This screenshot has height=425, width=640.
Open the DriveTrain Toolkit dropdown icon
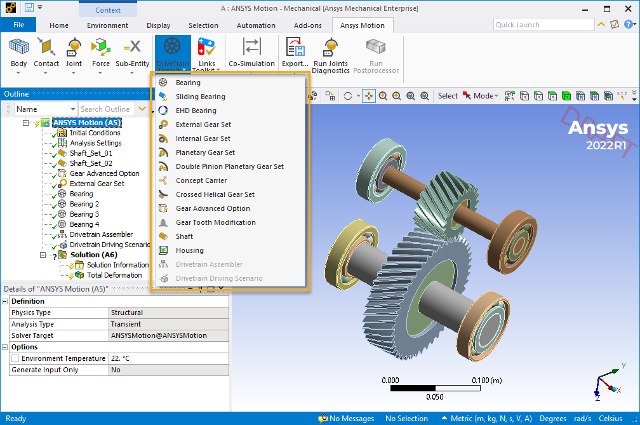pyautogui.click(x=173, y=49)
